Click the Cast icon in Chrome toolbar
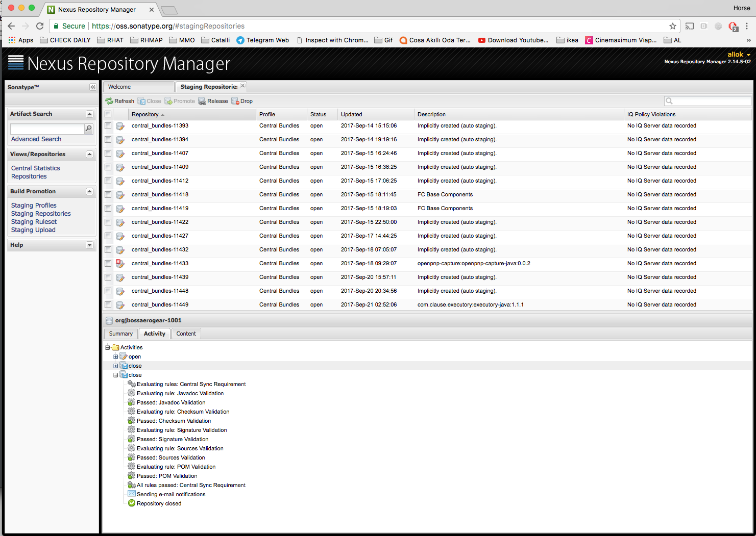756x536 pixels. pyautogui.click(x=690, y=26)
